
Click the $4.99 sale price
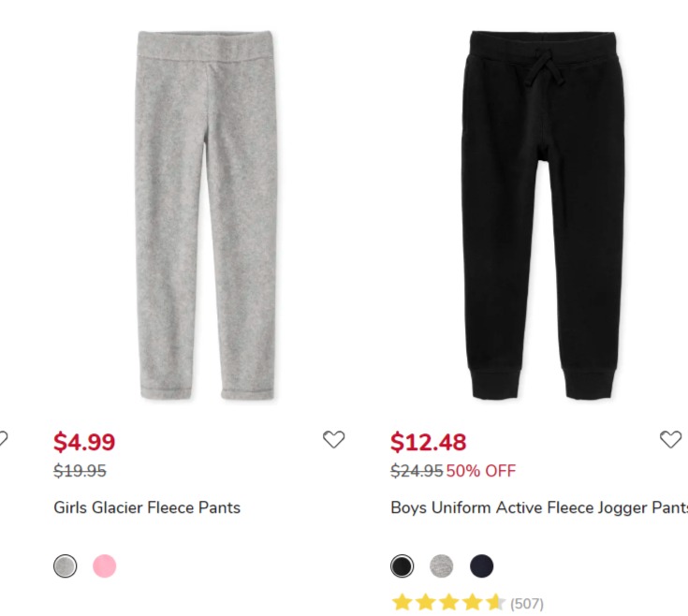pyautogui.click(x=84, y=442)
